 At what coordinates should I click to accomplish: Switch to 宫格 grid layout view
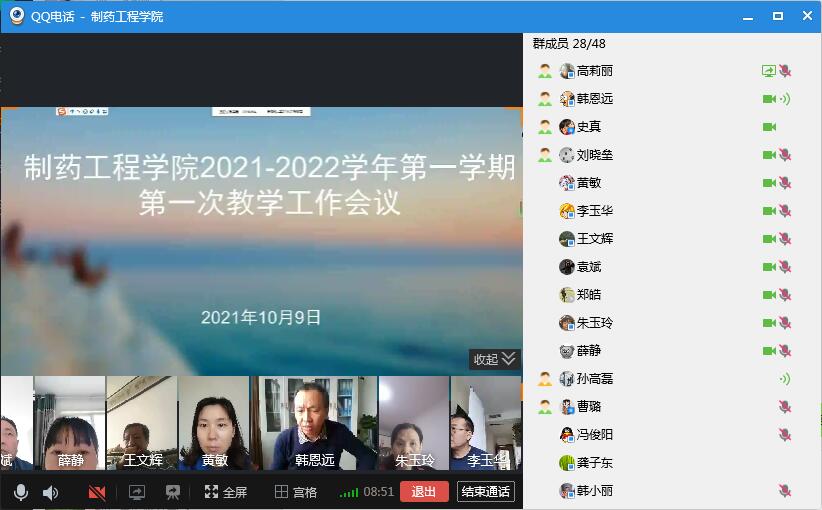[296, 492]
